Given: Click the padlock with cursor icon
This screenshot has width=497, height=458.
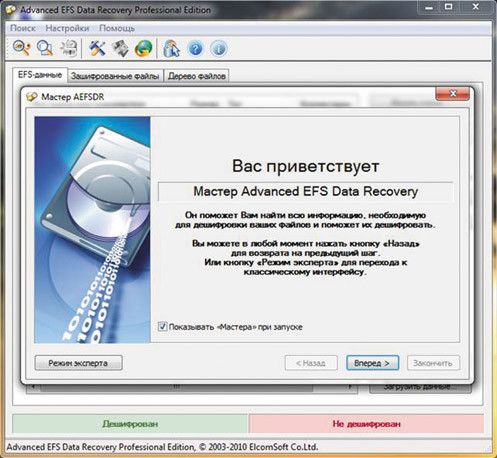Looking at the screenshot, I should [x=171, y=48].
